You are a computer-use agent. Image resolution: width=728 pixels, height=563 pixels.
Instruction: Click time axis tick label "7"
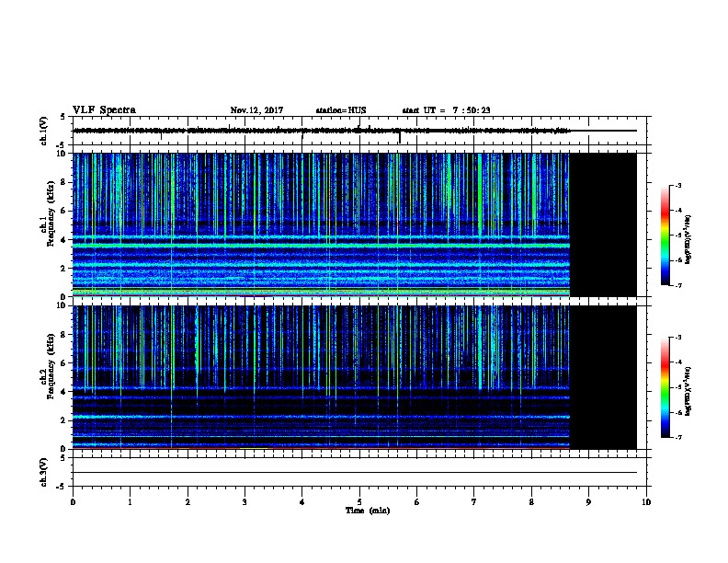(474, 502)
